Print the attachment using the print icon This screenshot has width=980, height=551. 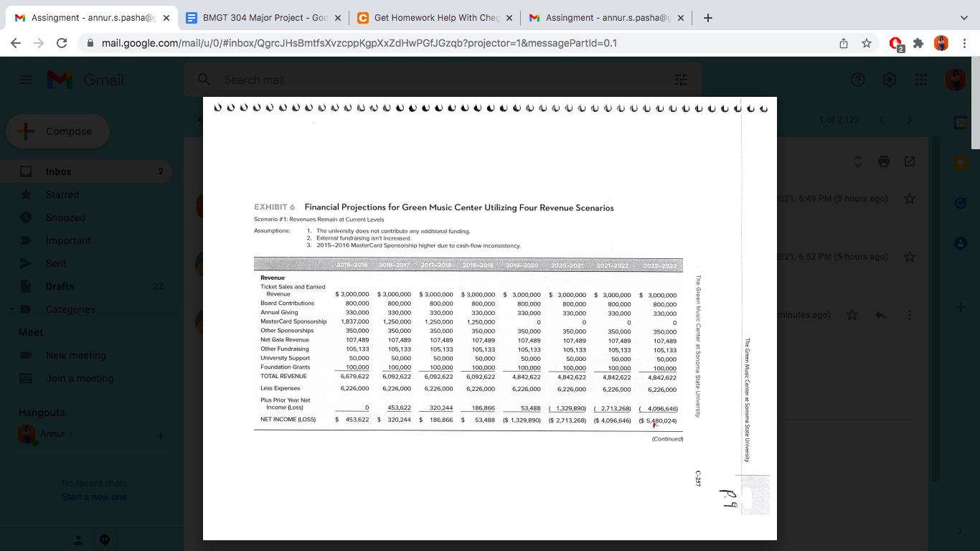(x=884, y=161)
